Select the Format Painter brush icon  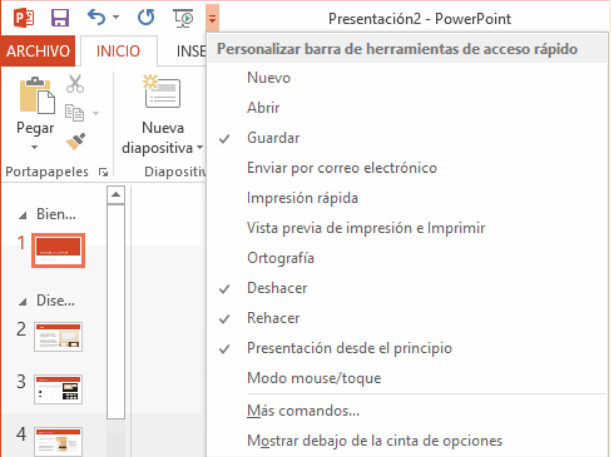[x=75, y=140]
